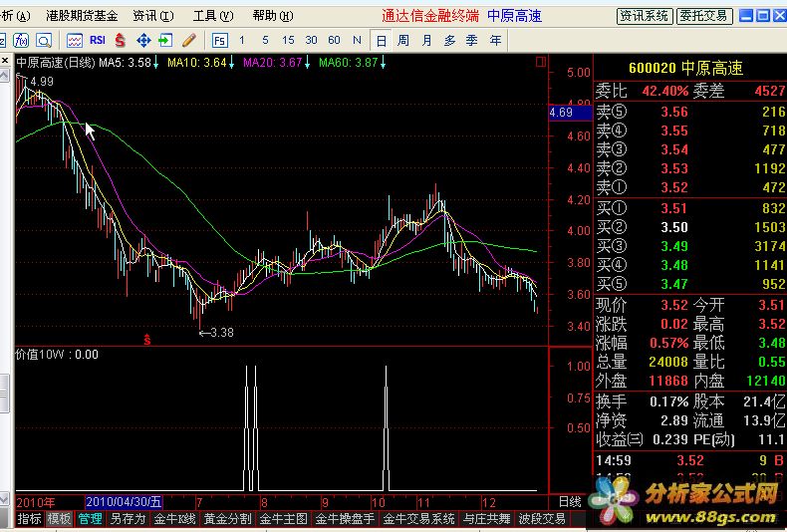This screenshot has height=532, width=787.
Task: Click the 14:59 trade tick row
Action: [690, 460]
